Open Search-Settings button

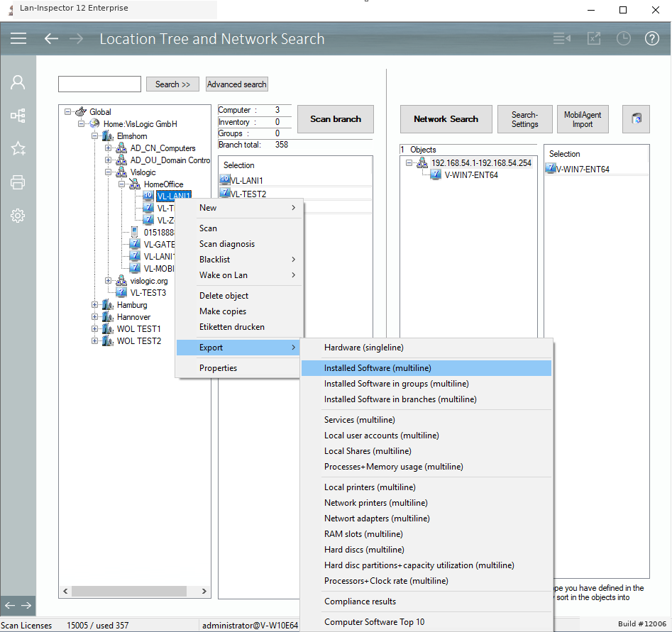click(524, 119)
